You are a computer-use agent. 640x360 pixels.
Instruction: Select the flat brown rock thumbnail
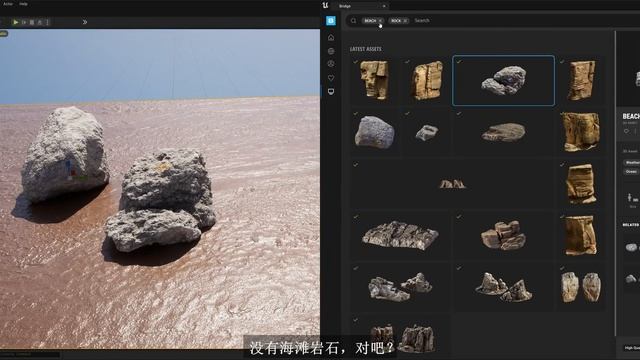click(x=503, y=131)
